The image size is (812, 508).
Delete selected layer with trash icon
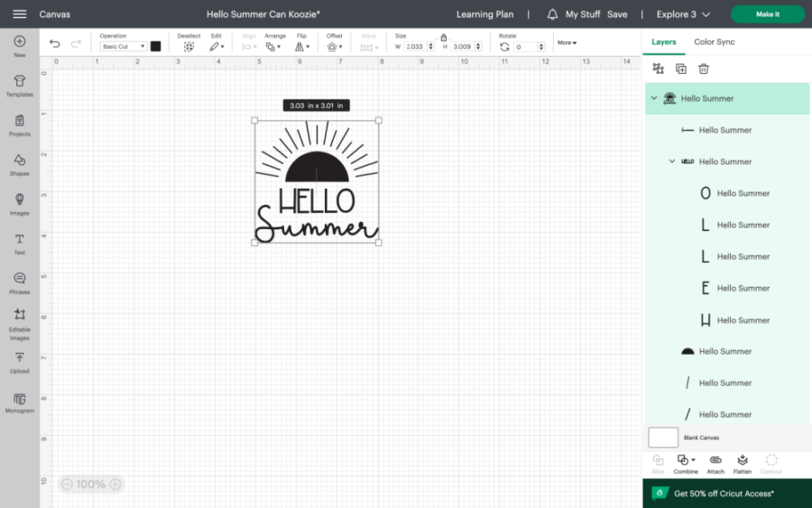[x=704, y=69]
